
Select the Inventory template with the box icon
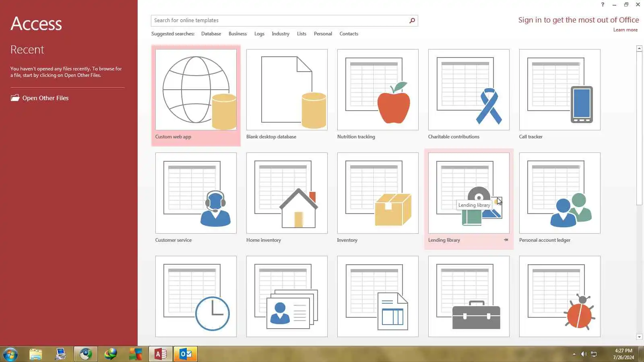click(378, 199)
